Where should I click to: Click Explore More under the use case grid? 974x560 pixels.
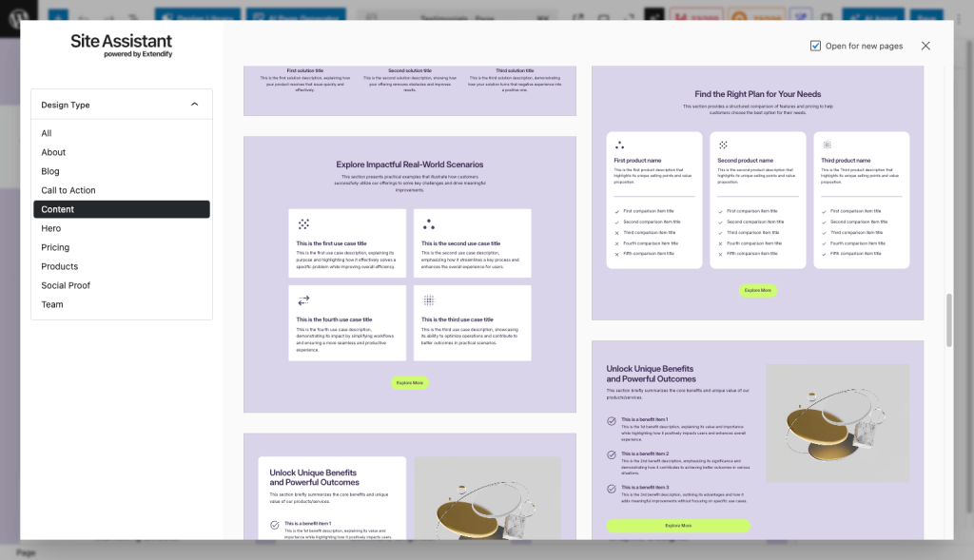pos(410,382)
